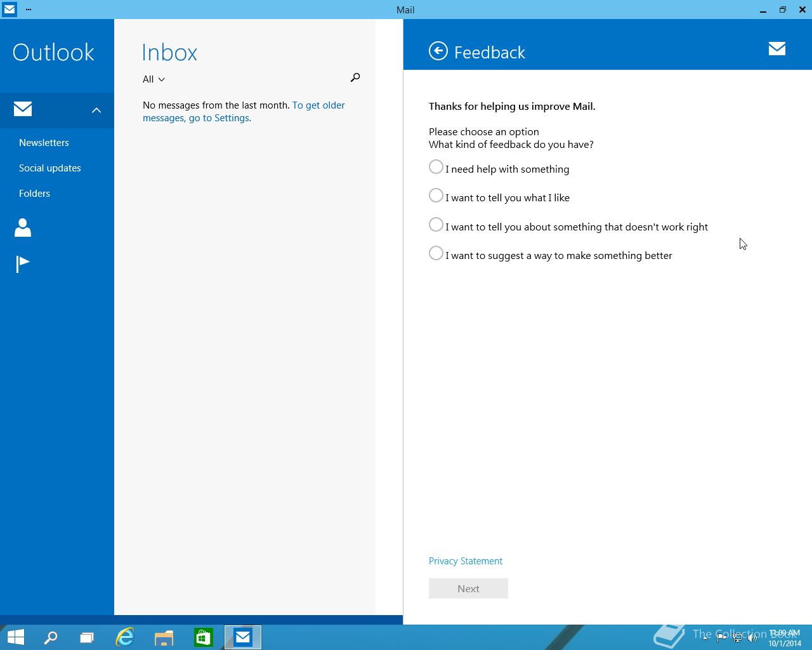Click the envelope icon in Feedback header
The image size is (812, 650).
[x=777, y=49]
